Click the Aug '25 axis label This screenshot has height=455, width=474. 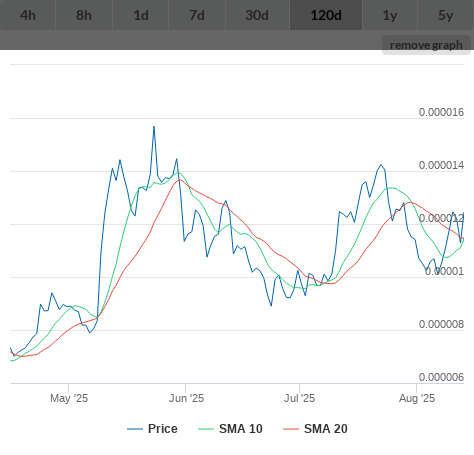[417, 398]
